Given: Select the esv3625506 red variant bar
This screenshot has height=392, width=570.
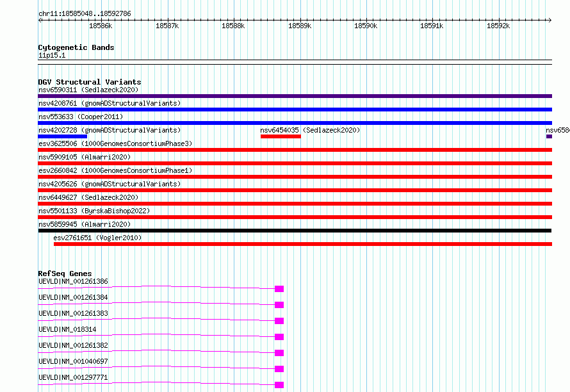Looking at the screenshot, I should coord(295,150).
